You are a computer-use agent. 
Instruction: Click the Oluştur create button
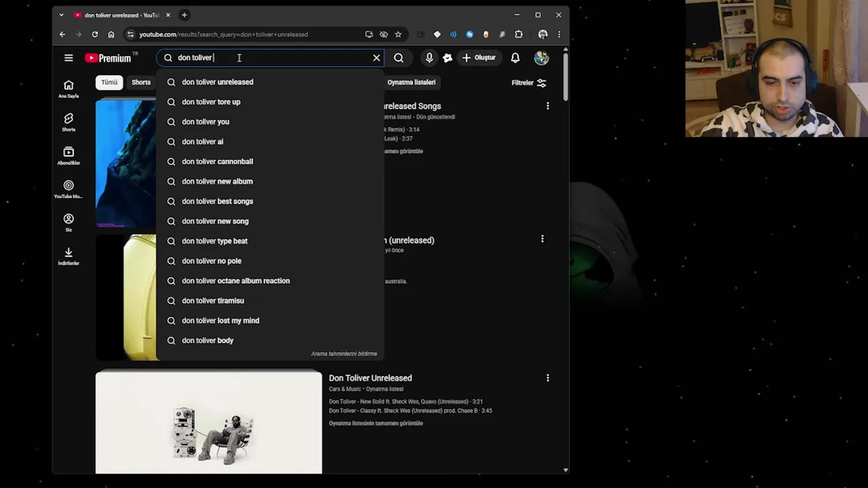point(479,58)
